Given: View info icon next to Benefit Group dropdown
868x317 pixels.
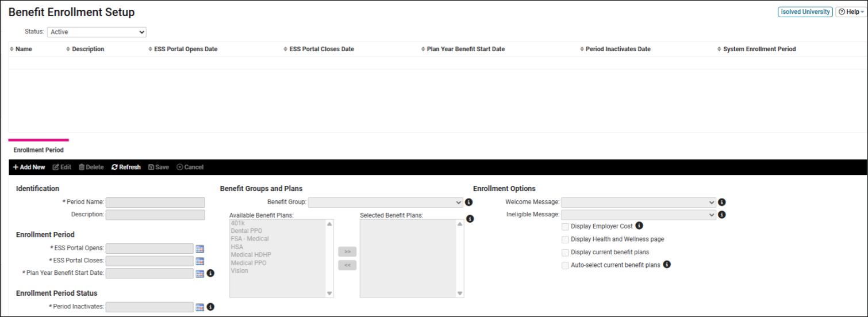Looking at the screenshot, I should [468, 203].
